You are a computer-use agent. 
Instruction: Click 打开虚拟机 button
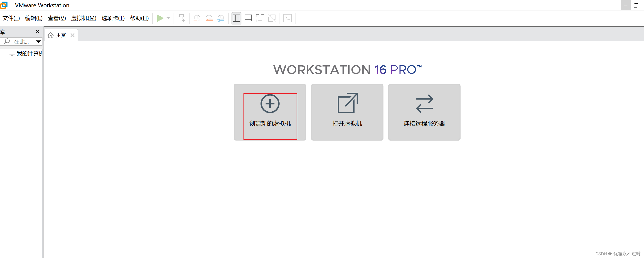pyautogui.click(x=347, y=112)
